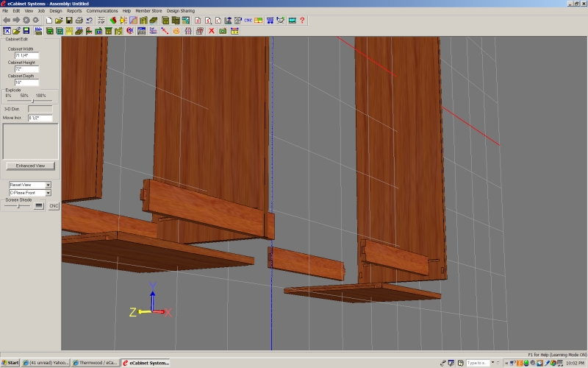Click the close-window X icon starting second toolbar
Viewport: 588px width, 368px height.
pyautogui.click(x=7, y=31)
